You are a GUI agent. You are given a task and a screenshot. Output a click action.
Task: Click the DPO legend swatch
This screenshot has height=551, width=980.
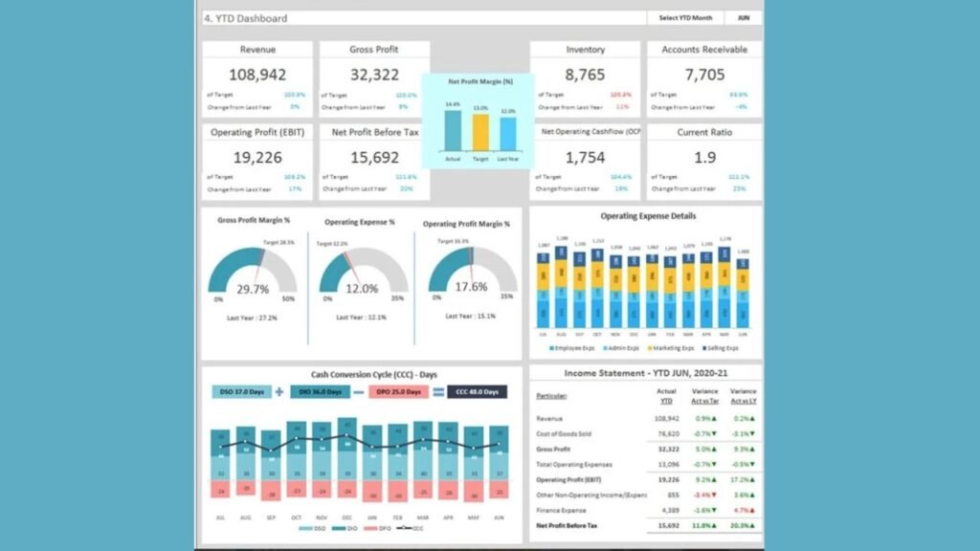(x=370, y=528)
